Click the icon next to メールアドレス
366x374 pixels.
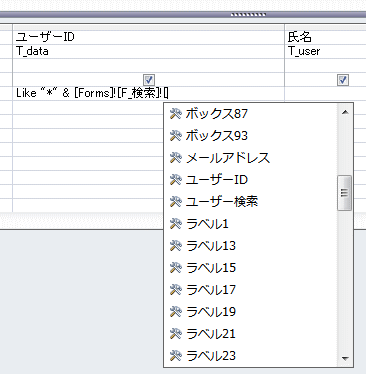(x=175, y=158)
